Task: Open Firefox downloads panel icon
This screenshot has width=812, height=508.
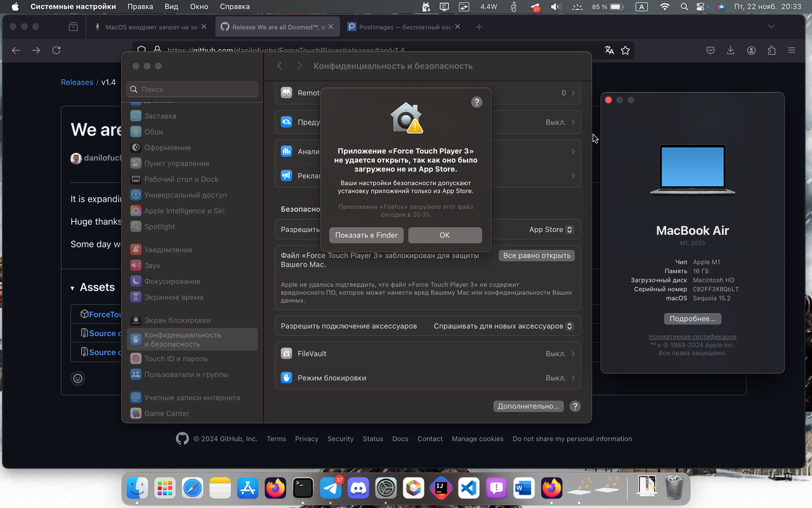Action: pos(731,50)
